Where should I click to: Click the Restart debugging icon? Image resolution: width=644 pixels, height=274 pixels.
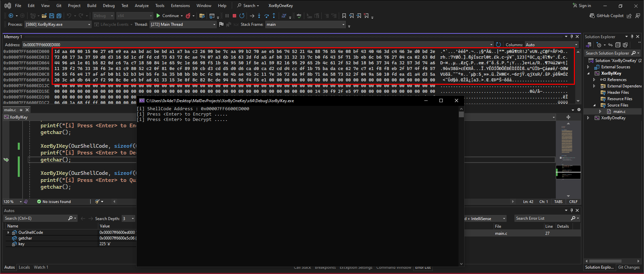(x=242, y=16)
